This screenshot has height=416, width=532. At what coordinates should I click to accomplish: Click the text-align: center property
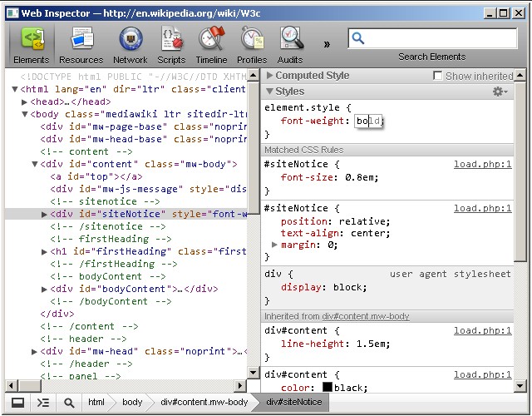[336, 233]
